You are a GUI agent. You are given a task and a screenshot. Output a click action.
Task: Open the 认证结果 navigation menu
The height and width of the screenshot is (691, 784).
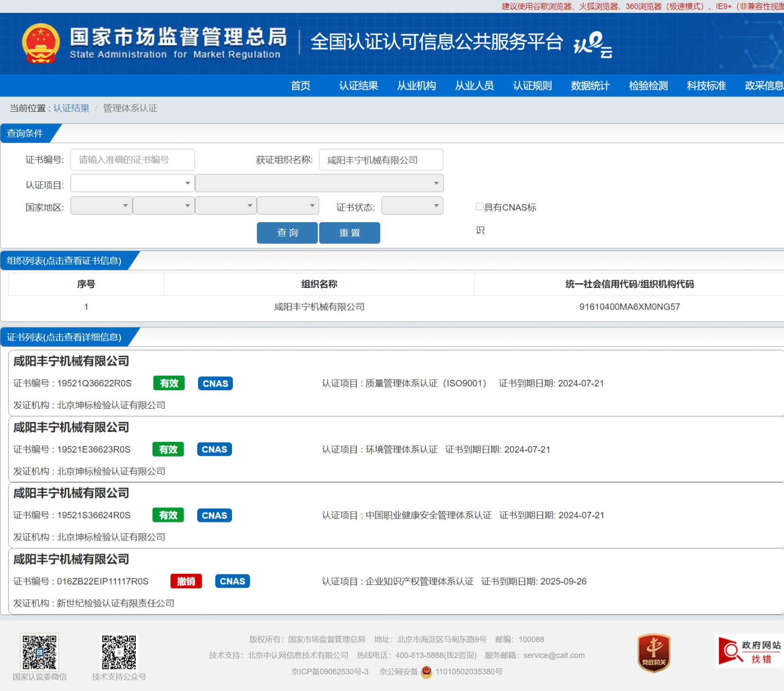(358, 86)
